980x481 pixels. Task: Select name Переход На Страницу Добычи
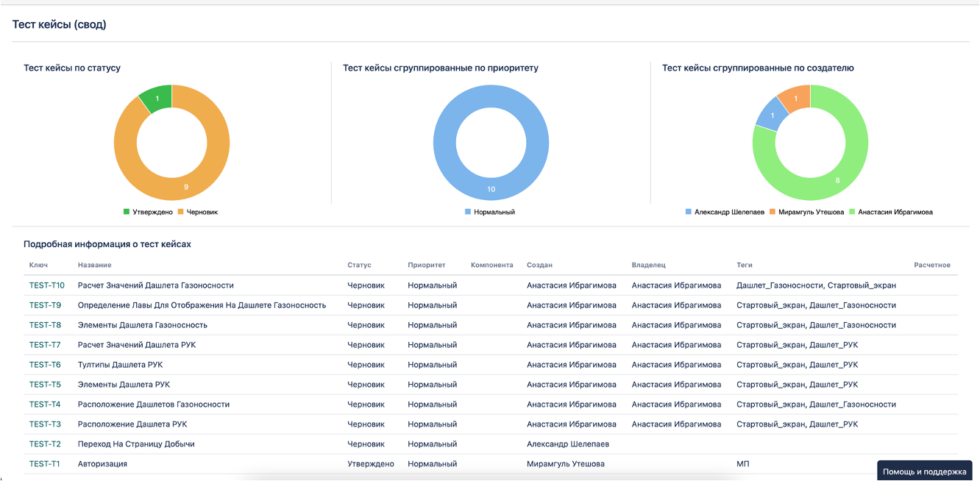[x=136, y=444]
